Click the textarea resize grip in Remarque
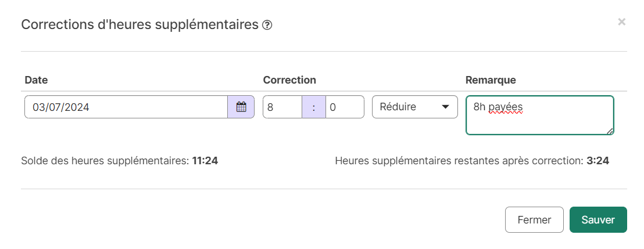Screen dimensions: 644x249 point(610,131)
